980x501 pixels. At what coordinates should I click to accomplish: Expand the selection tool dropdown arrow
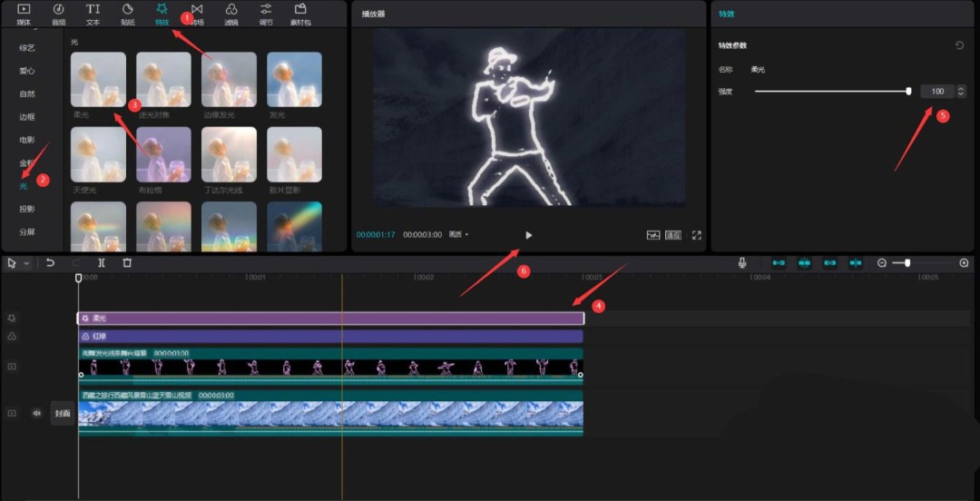[26, 263]
